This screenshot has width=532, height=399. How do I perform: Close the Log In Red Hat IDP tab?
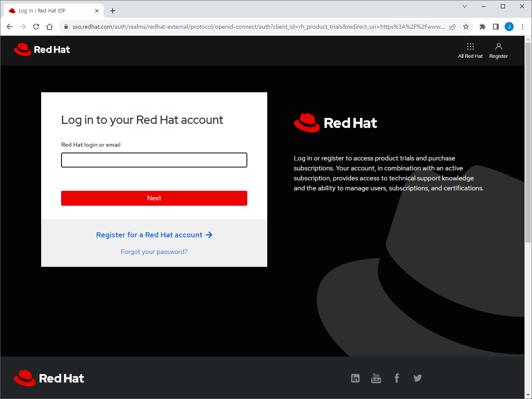pyautogui.click(x=97, y=11)
